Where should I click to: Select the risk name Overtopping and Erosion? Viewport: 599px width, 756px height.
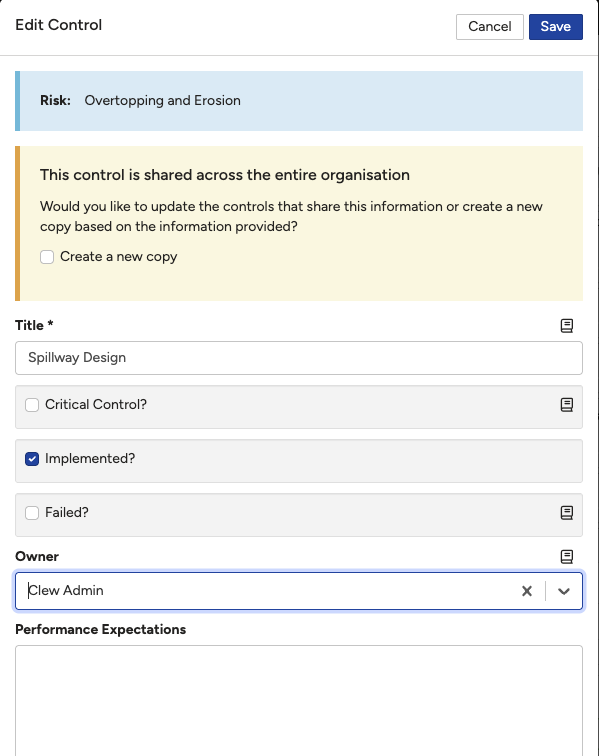[x=163, y=100]
